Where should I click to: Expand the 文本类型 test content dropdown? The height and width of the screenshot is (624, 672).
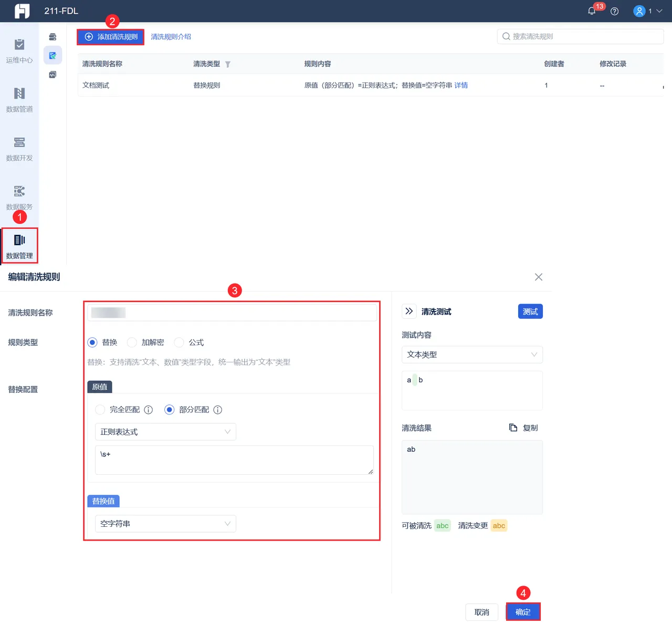pyautogui.click(x=472, y=355)
